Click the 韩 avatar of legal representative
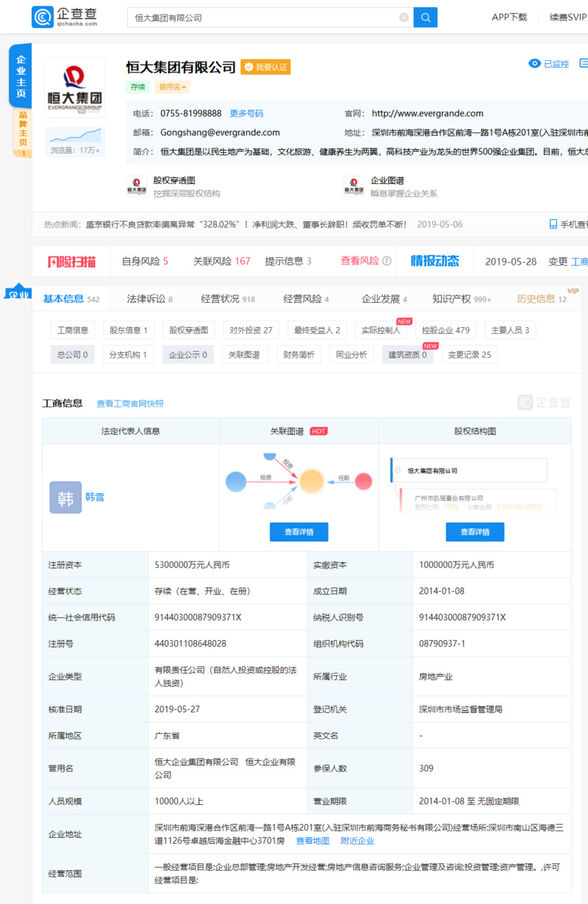The height and width of the screenshot is (904, 588). point(65,498)
